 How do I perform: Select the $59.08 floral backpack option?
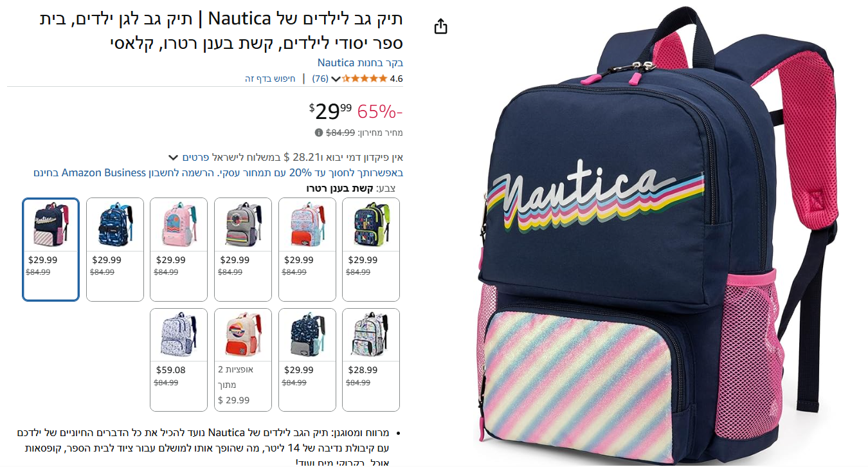[x=179, y=360]
